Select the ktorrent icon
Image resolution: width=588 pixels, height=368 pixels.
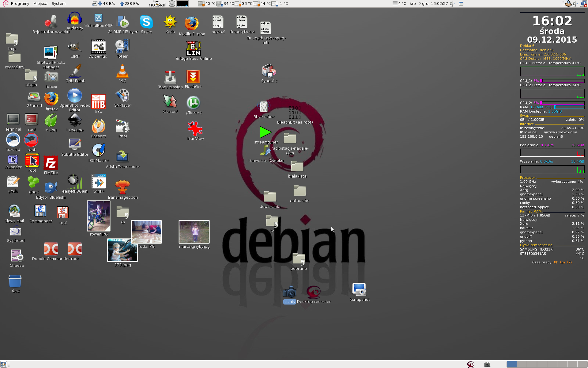click(170, 102)
